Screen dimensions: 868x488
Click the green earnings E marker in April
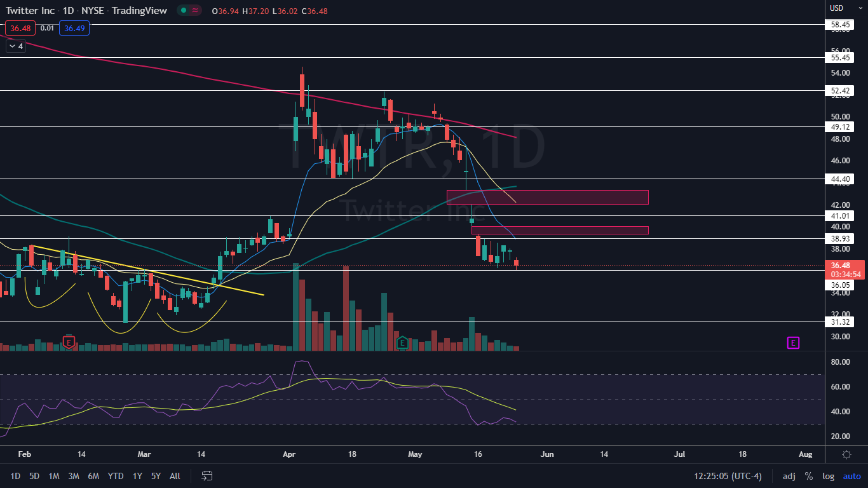tap(402, 342)
